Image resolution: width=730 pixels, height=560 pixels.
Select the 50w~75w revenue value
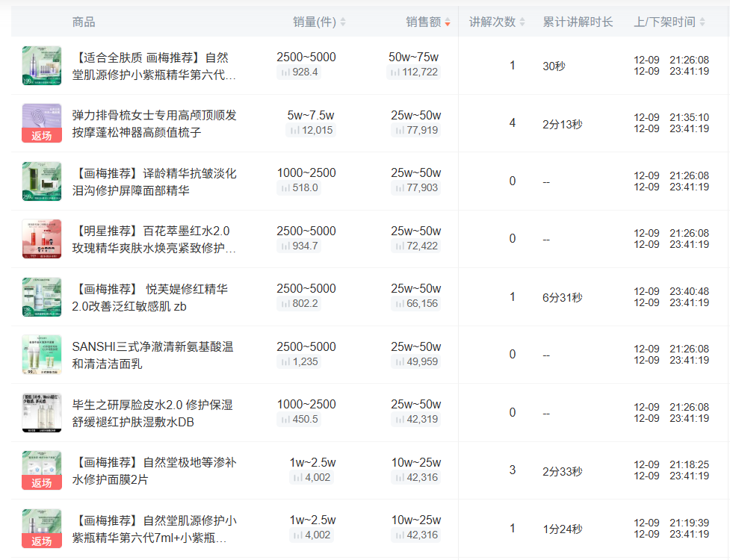413,57
